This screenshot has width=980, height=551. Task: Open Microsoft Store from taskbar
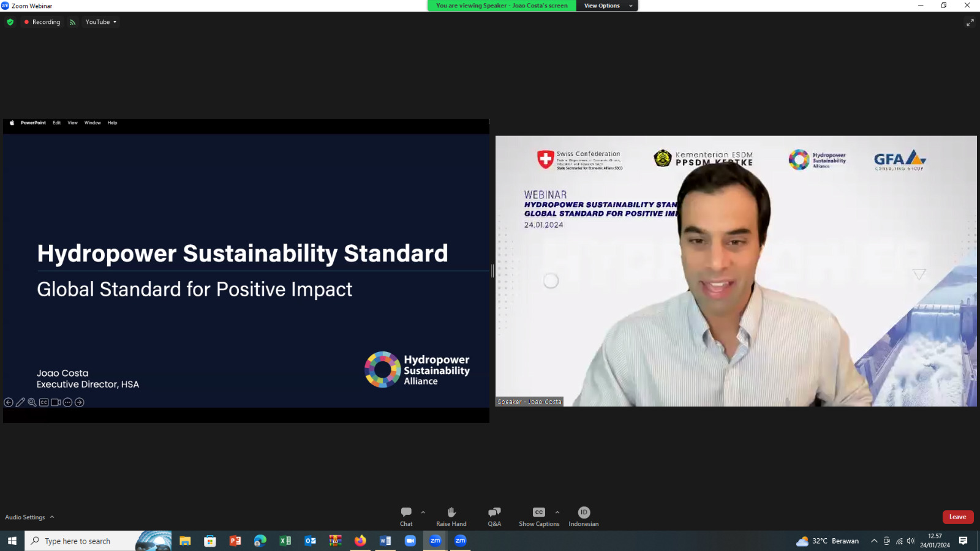point(210,541)
